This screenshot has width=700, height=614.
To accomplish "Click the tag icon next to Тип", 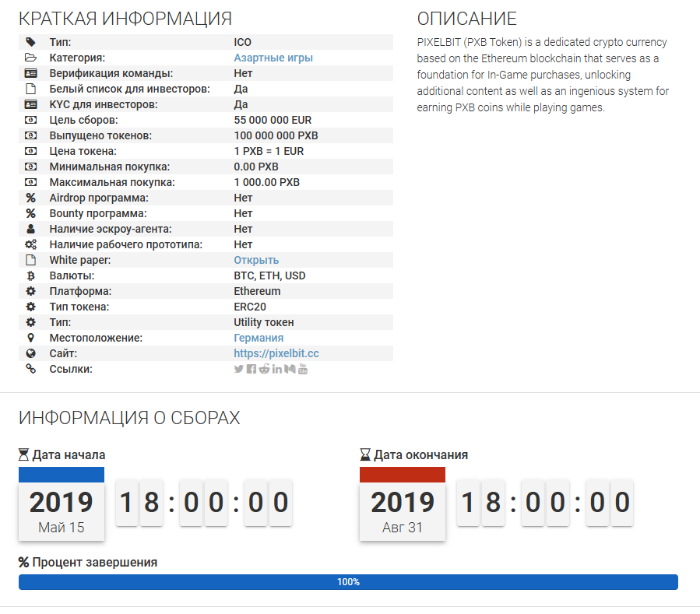I will coord(30,42).
